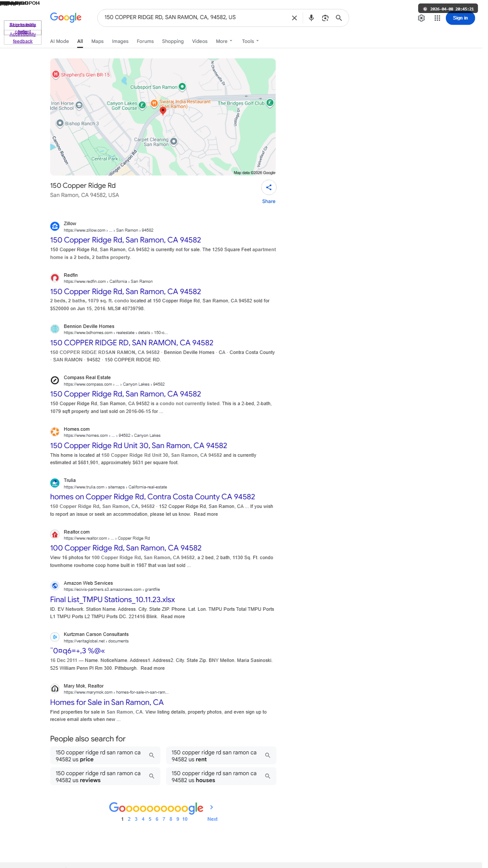Click the Next page link
Image resolution: width=488 pixels, height=868 pixels.
click(x=212, y=819)
